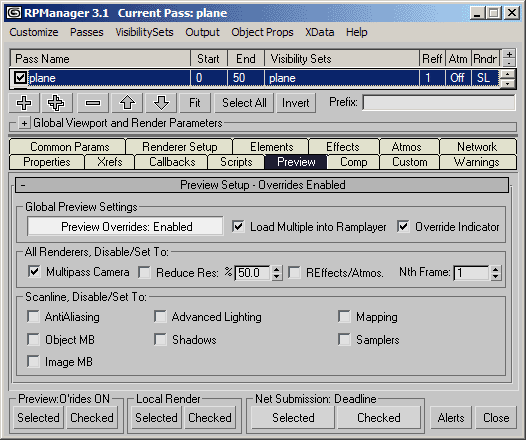Click the Prefix input field
526x440 pixels.
pyautogui.click(x=439, y=103)
